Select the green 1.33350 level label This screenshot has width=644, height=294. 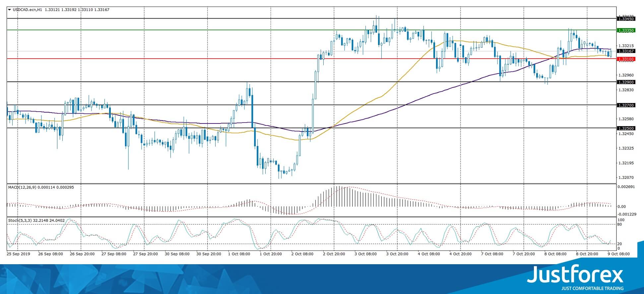[626, 30]
